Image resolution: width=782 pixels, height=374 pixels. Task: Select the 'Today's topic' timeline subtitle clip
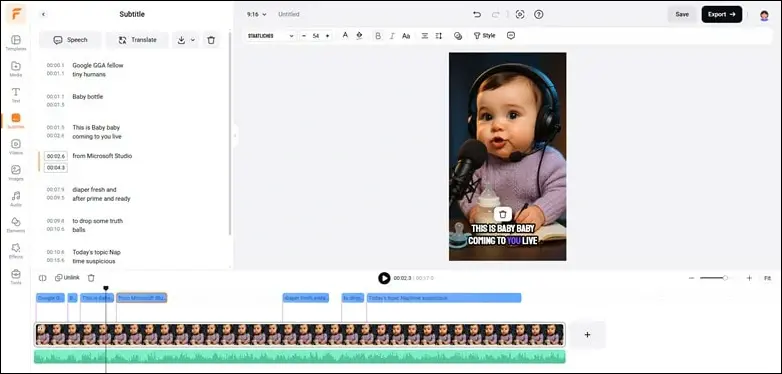coord(444,298)
